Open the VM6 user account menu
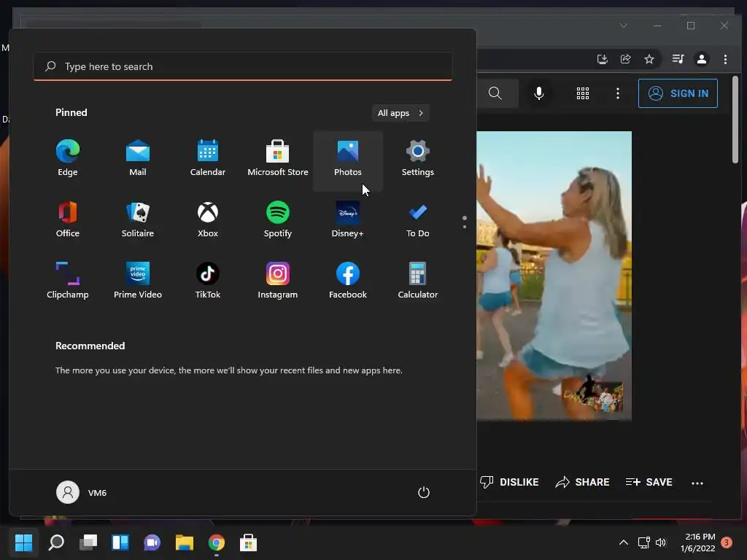 point(82,492)
